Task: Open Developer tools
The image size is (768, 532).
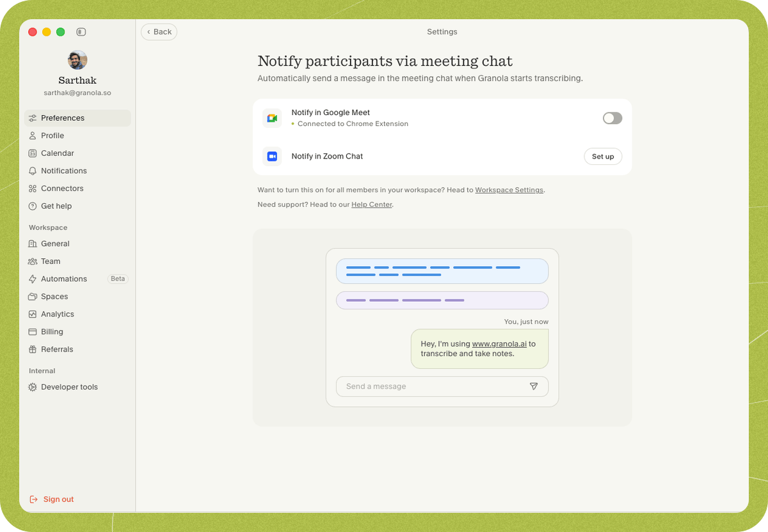Action: [x=77, y=387]
